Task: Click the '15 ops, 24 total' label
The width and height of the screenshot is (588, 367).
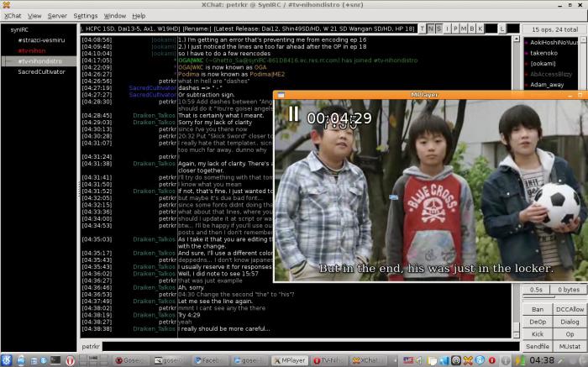Action: (x=554, y=29)
